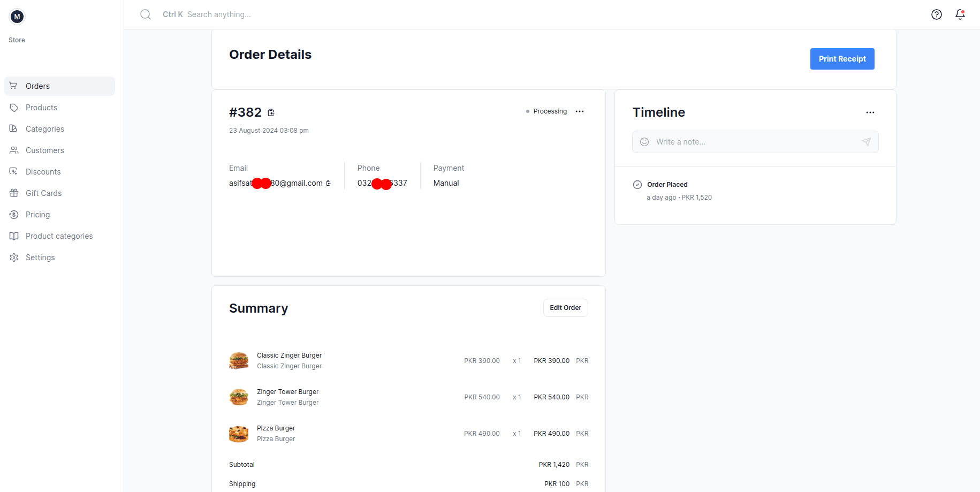This screenshot has height=492, width=980.
Task: Click Zinger Tower Burger item title
Action: pyautogui.click(x=287, y=392)
